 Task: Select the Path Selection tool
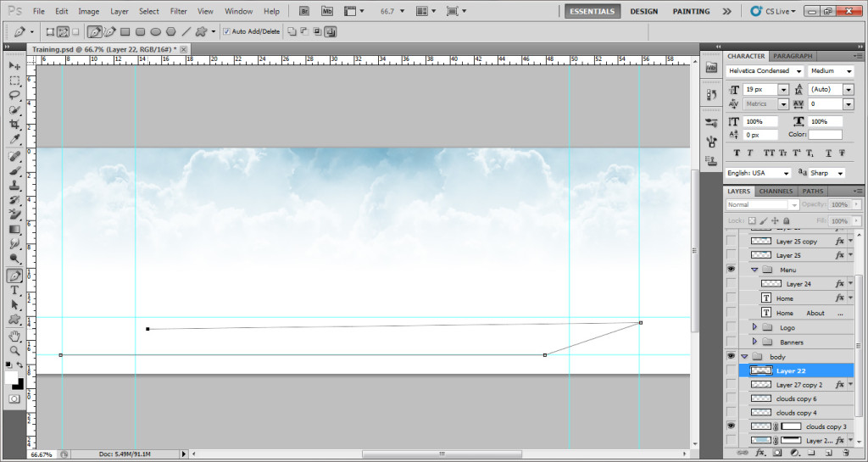(x=14, y=305)
